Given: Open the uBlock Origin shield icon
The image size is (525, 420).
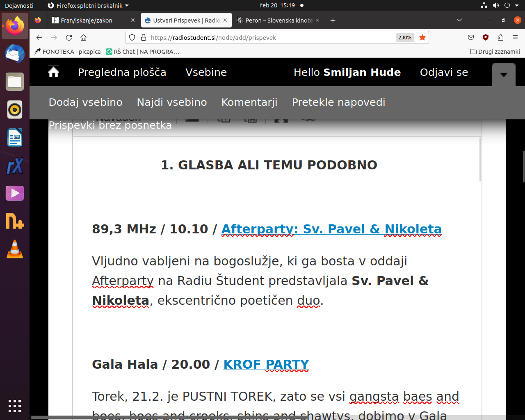Looking at the screenshot, I should 486,38.
